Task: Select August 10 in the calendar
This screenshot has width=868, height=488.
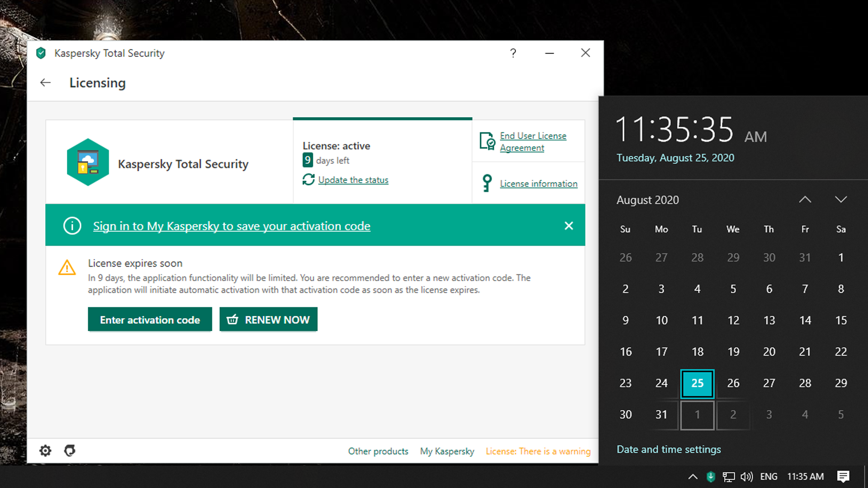Action: [x=661, y=320]
